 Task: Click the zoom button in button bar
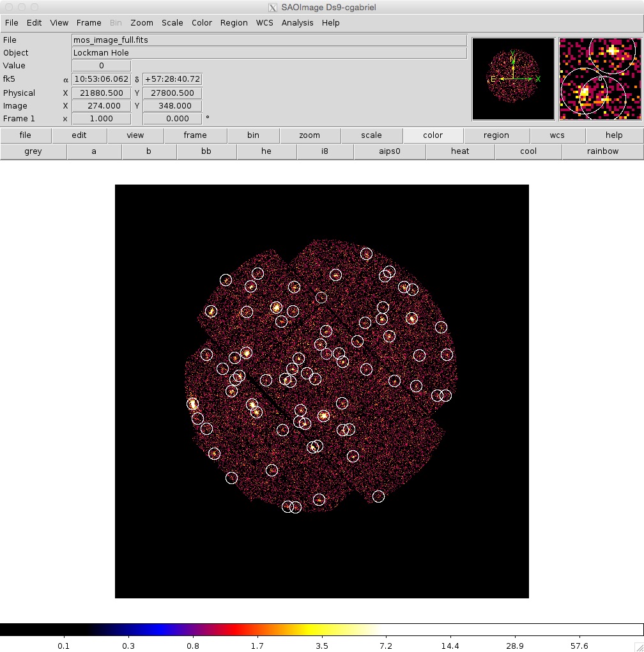point(309,135)
